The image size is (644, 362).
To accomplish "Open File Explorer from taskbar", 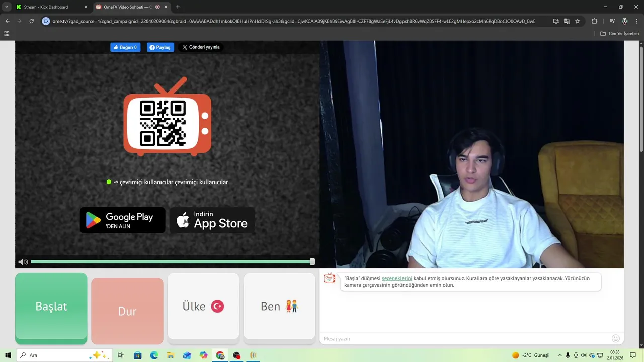I will coord(171,355).
